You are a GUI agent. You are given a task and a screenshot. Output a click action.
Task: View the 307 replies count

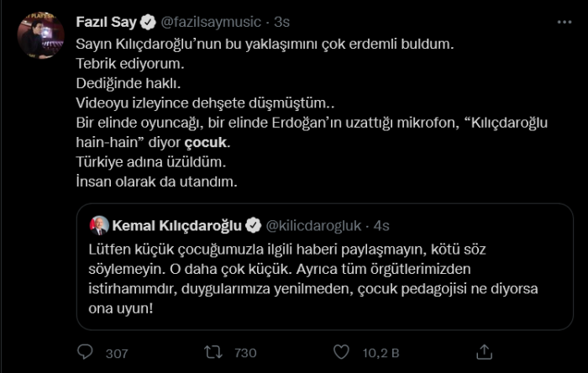coord(117,353)
